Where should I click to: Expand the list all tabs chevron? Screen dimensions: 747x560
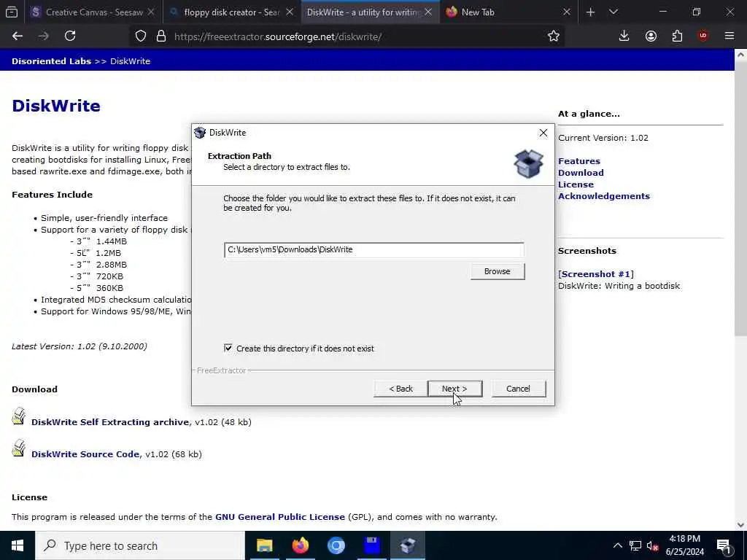tap(613, 12)
